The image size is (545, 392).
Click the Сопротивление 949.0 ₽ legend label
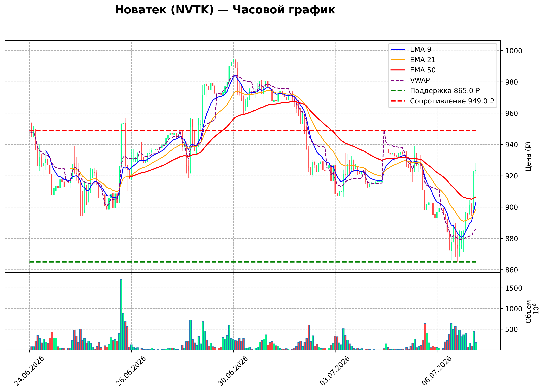[452, 101]
